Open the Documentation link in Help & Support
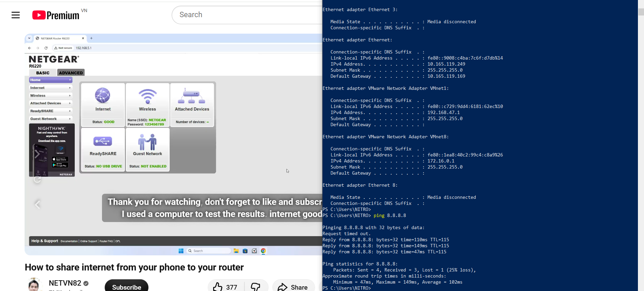644x291 pixels. (x=69, y=241)
